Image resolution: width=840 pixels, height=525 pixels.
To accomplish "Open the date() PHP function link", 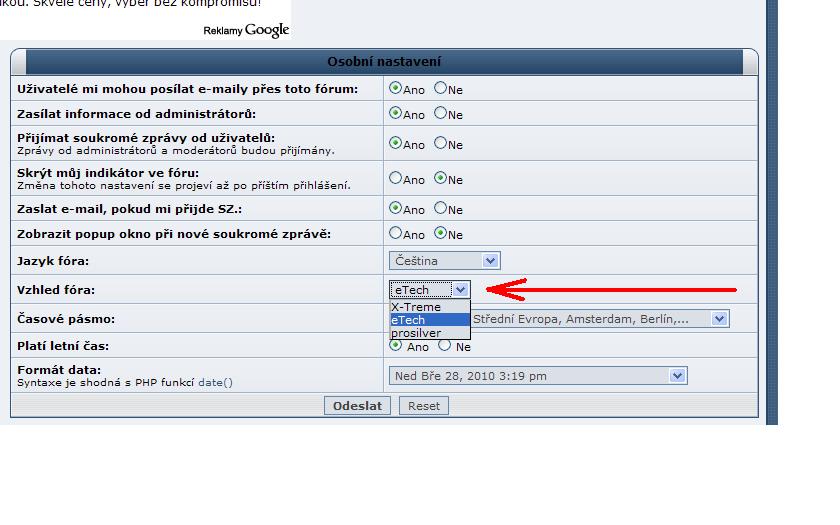I will (215, 383).
